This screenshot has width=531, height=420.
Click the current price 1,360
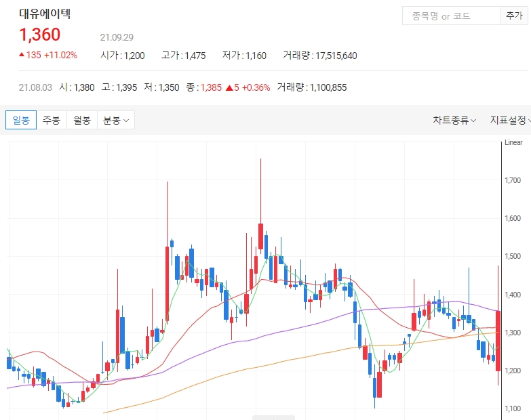[40, 35]
